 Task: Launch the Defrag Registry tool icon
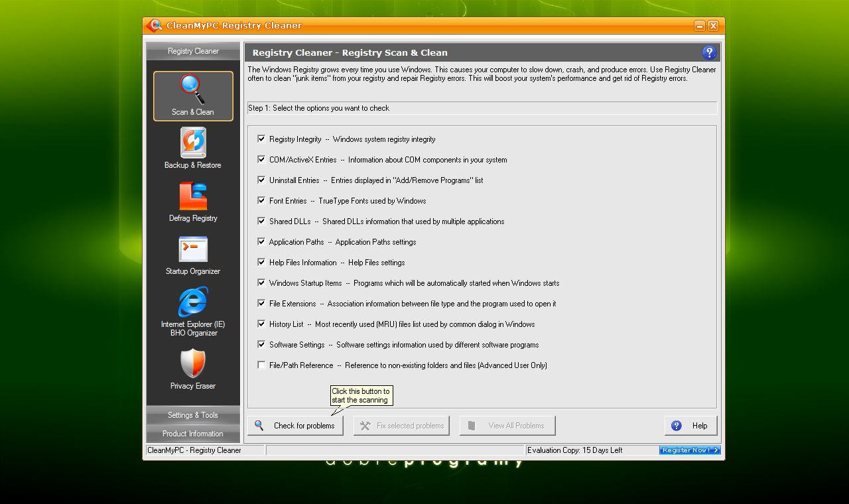(x=193, y=196)
